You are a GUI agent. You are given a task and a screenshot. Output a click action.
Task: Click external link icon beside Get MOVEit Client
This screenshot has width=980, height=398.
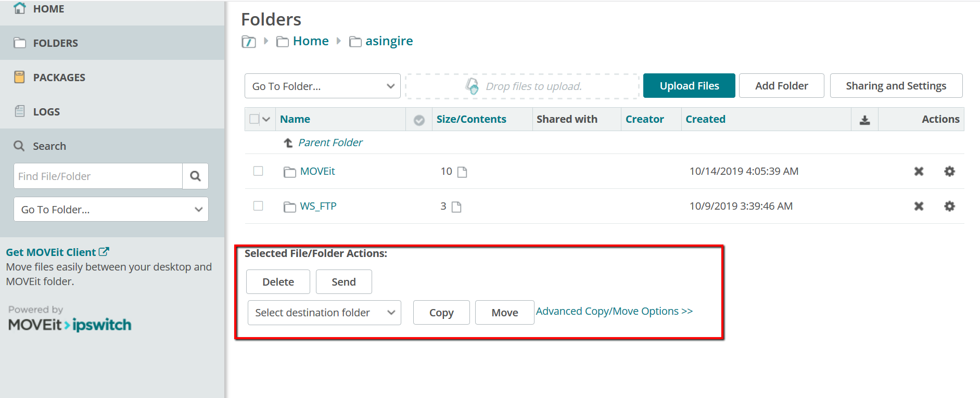[104, 252]
